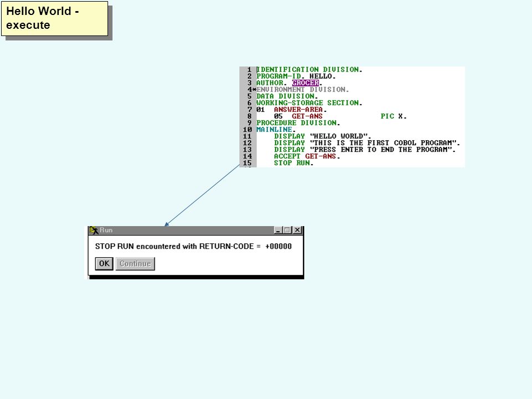This screenshot has width=532, height=399.
Task: Click PROGRAM-ID. HELLO. code line
Action: (296, 76)
